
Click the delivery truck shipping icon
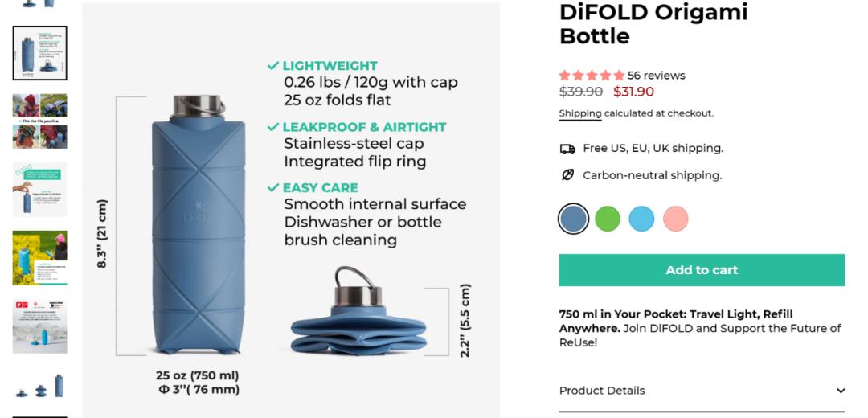point(567,149)
